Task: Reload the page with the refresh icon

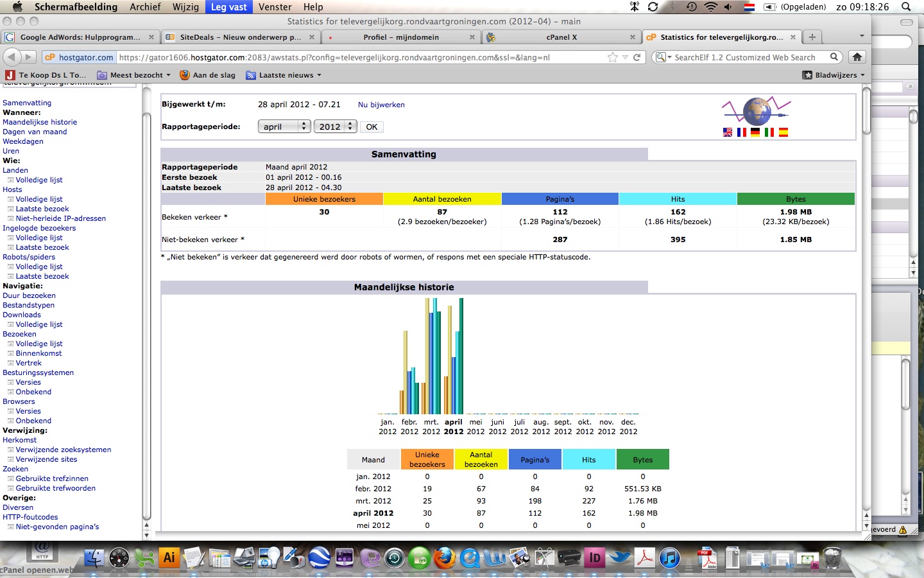Action: pyautogui.click(x=637, y=57)
